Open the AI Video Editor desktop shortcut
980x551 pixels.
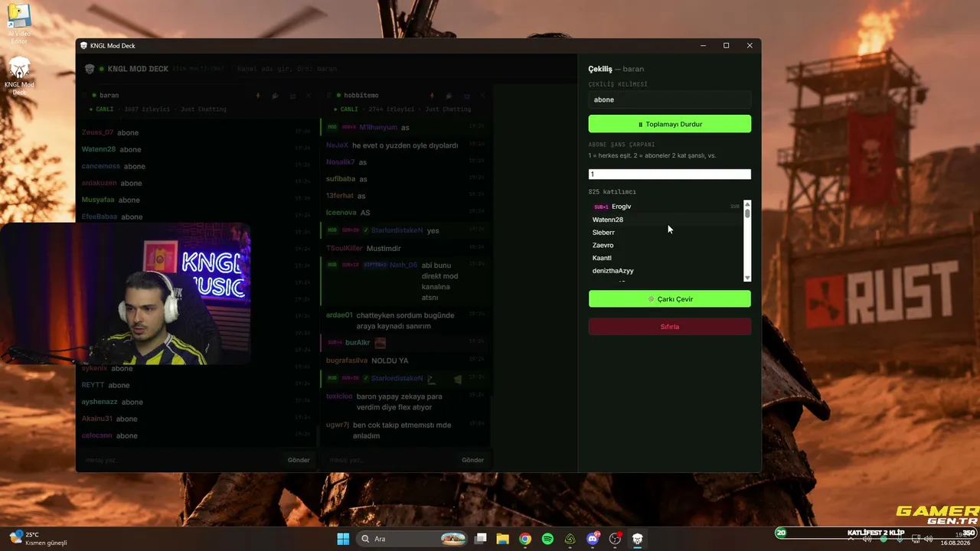[x=18, y=24]
